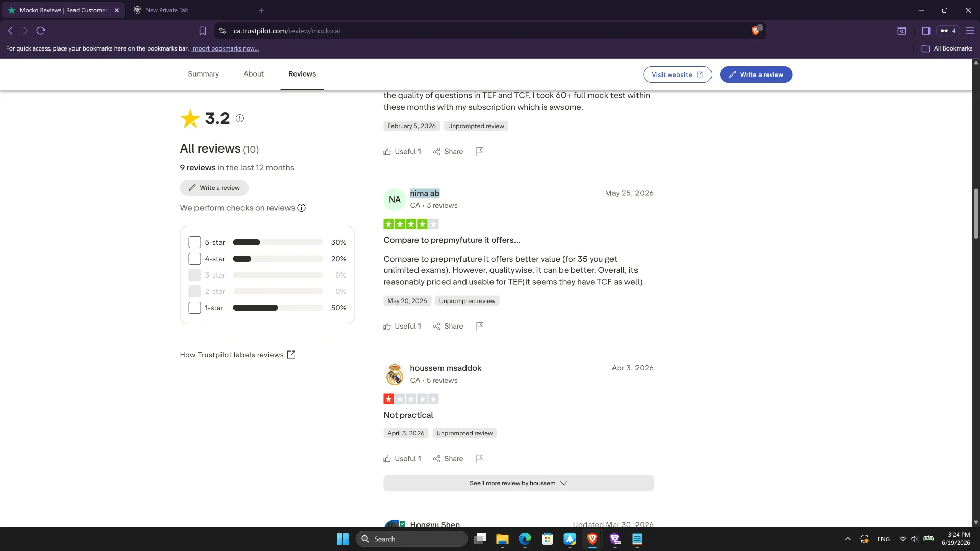Open the houssem msaddok reviewer name
The height and width of the screenshot is (551, 980).
(446, 368)
